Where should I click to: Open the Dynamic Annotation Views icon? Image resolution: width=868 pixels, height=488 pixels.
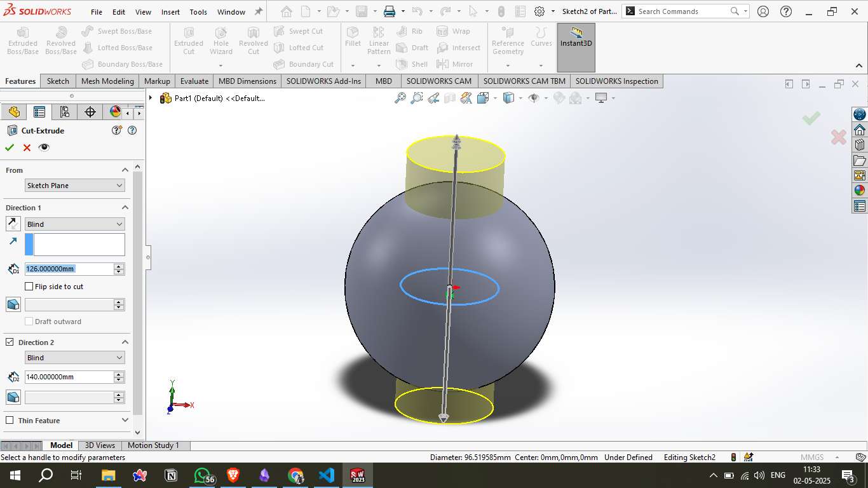(466, 98)
